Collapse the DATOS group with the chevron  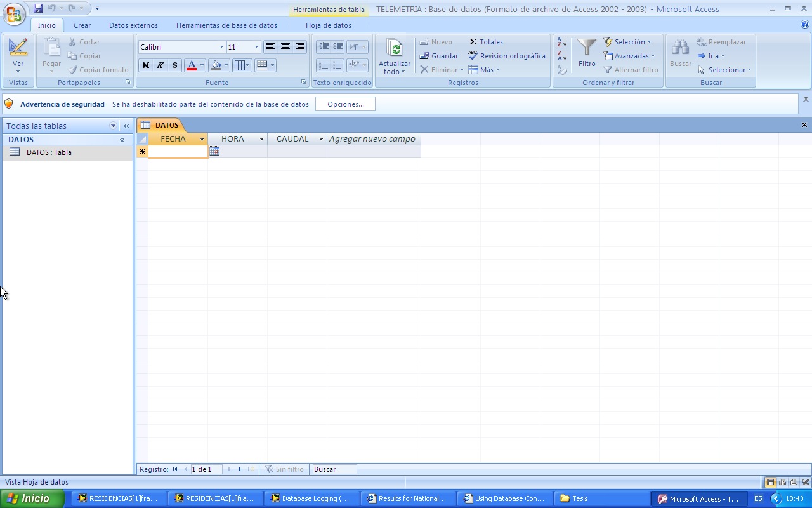click(122, 139)
